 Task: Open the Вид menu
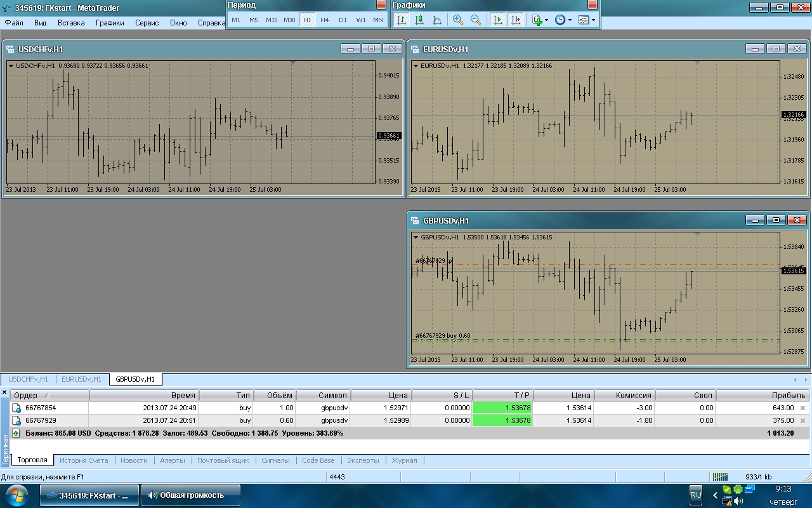(x=41, y=23)
